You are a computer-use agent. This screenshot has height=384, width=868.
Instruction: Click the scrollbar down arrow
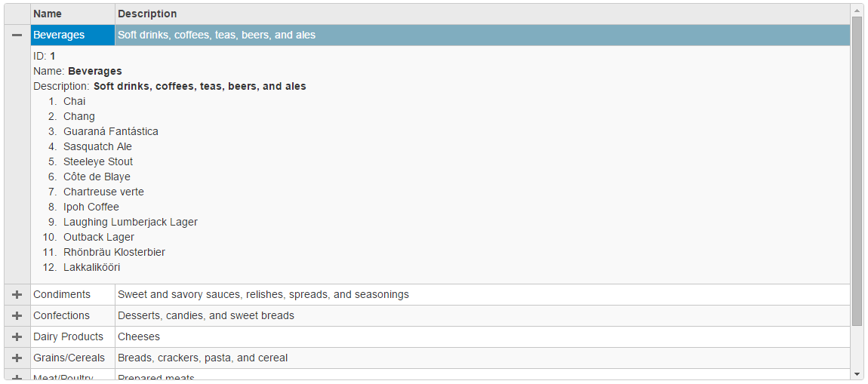857,374
